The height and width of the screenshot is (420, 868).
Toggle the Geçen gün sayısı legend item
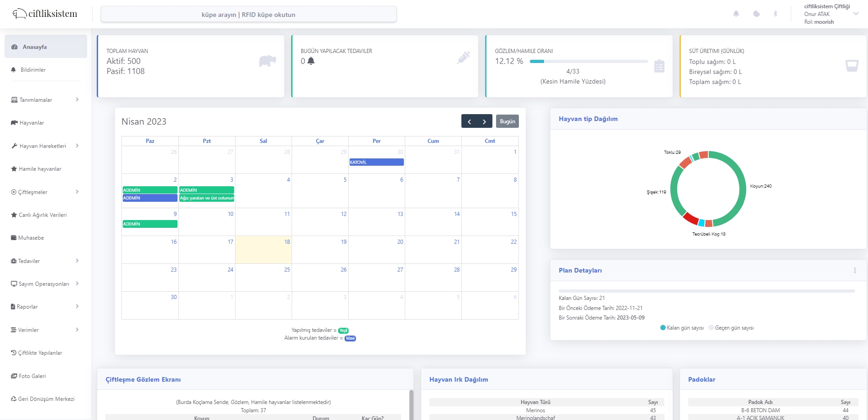[x=731, y=328]
